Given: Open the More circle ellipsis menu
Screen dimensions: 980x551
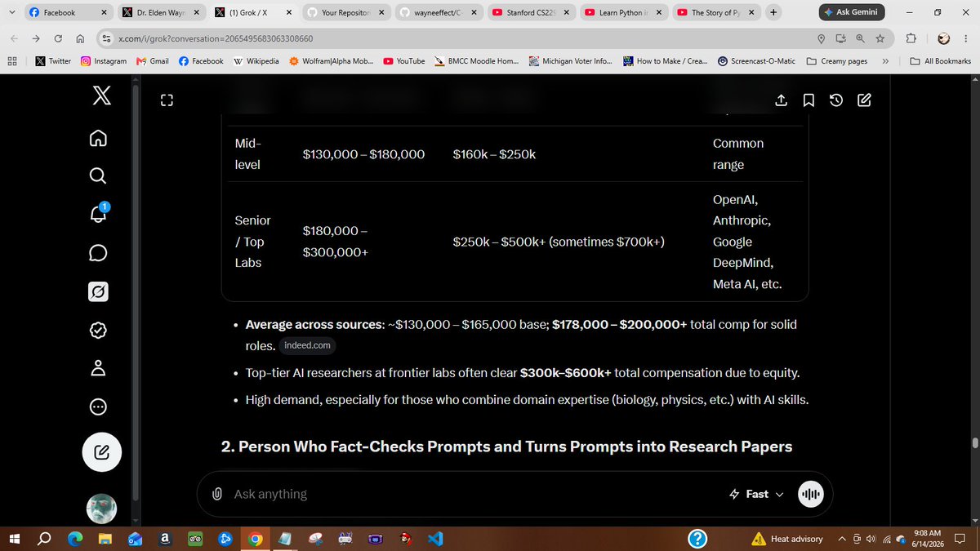Looking at the screenshot, I should point(97,407).
